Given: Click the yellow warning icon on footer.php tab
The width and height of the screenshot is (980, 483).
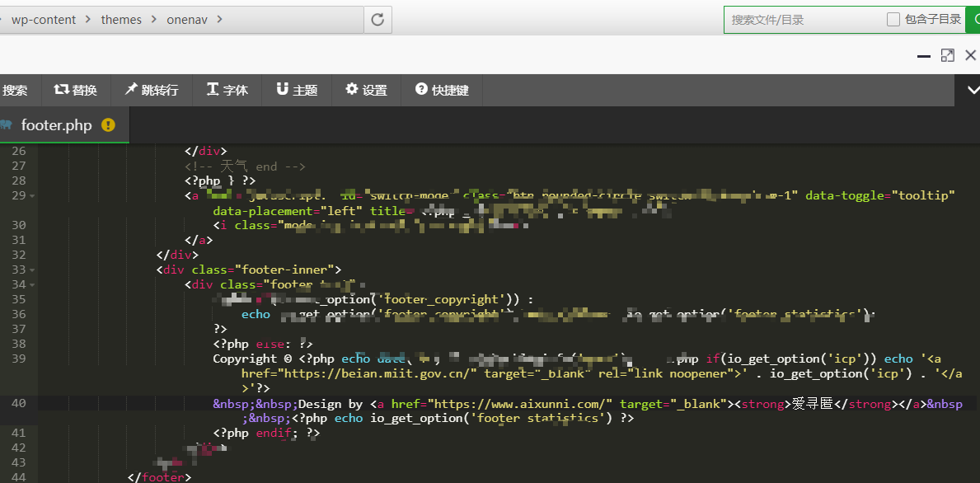Looking at the screenshot, I should pos(108,125).
